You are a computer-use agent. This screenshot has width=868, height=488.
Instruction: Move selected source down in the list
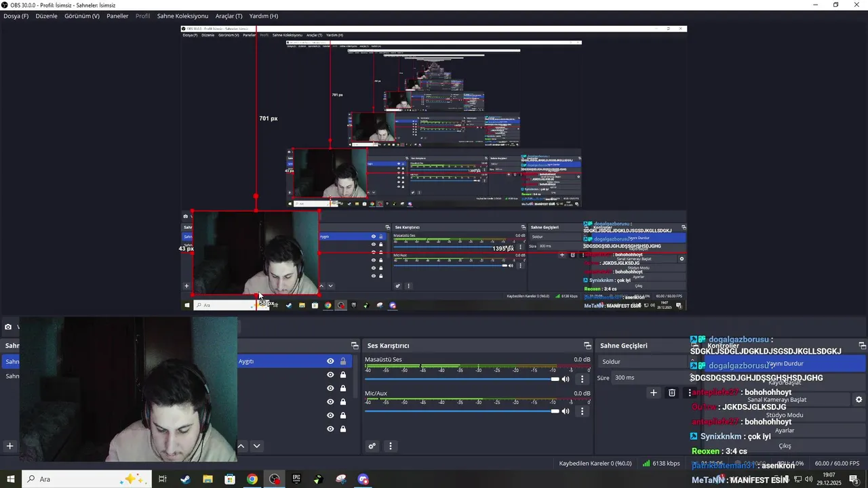point(256,446)
